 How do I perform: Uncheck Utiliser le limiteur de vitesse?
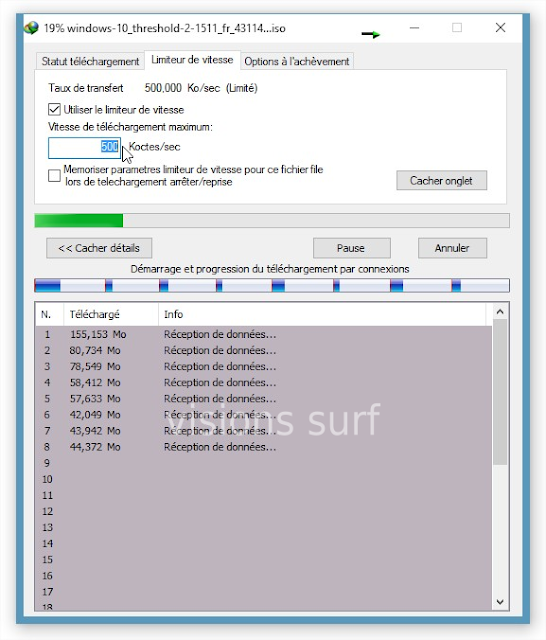(x=54, y=109)
